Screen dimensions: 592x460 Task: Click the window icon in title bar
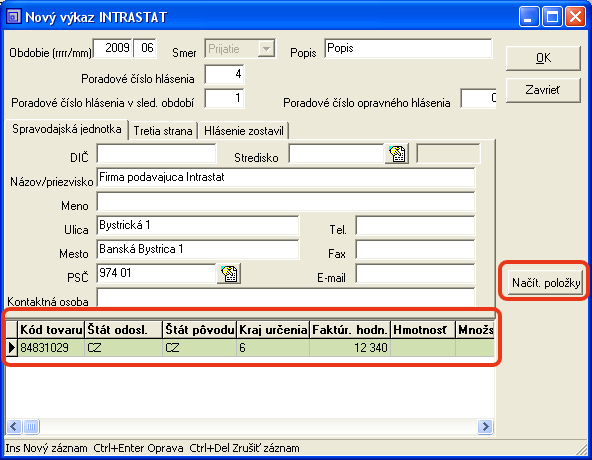(14, 17)
